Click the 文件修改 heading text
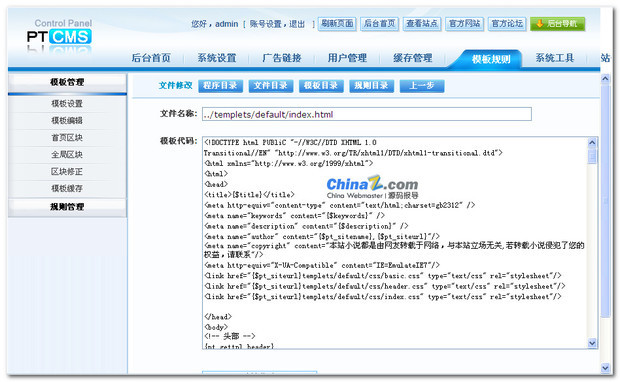Screen dimensions: 620x382 click(176, 85)
